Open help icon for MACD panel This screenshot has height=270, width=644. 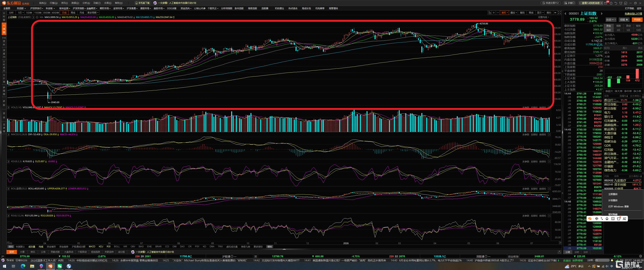pos(8,134)
